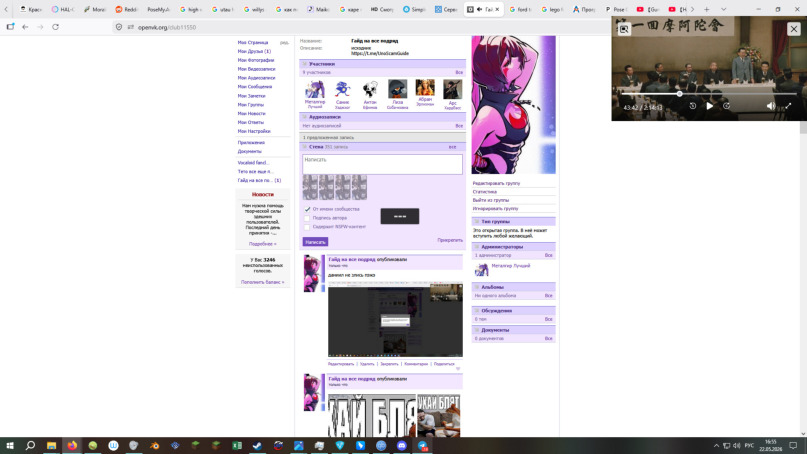Collapse the 'Администраторы' section
This screenshot has height=454, width=807.
[x=477, y=247]
